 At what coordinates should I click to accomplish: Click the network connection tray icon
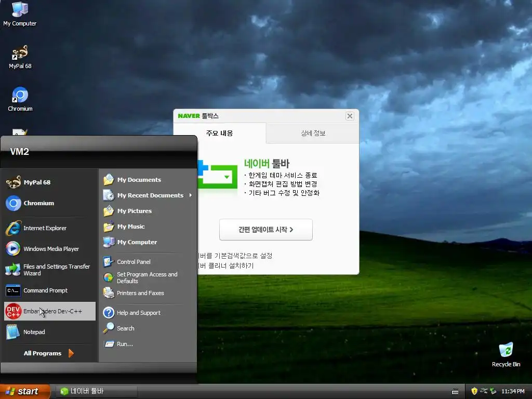[484, 391]
